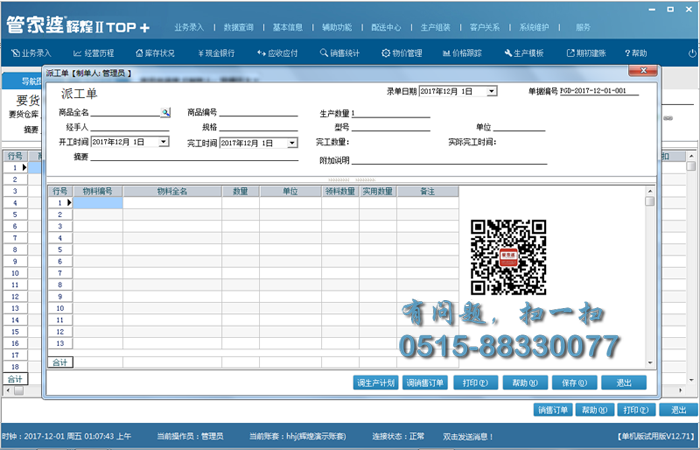Screen dimensions: 700x450
Task: Click the 商品编号 input field
Action: coord(258,112)
